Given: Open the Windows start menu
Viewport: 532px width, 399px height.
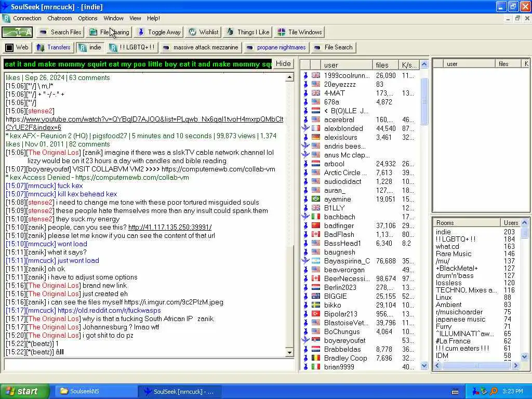Looking at the screenshot, I should click(25, 391).
